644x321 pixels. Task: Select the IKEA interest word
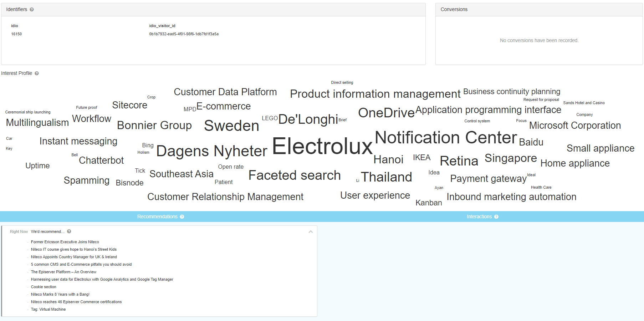pyautogui.click(x=421, y=158)
